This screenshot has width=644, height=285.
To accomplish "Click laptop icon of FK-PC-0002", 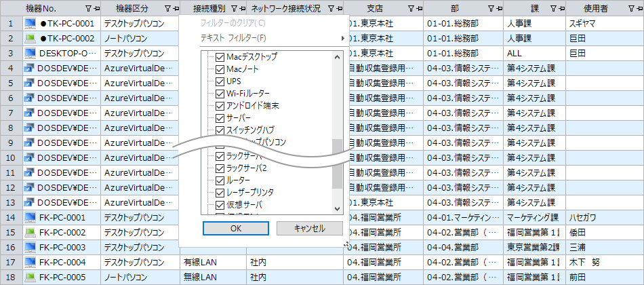I will click(31, 232).
